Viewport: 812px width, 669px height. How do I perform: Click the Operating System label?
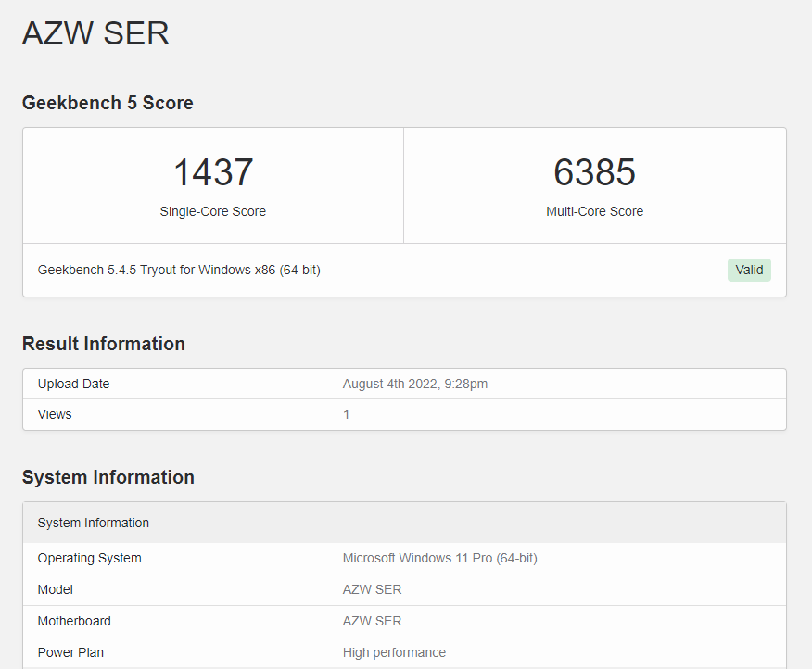(x=90, y=558)
